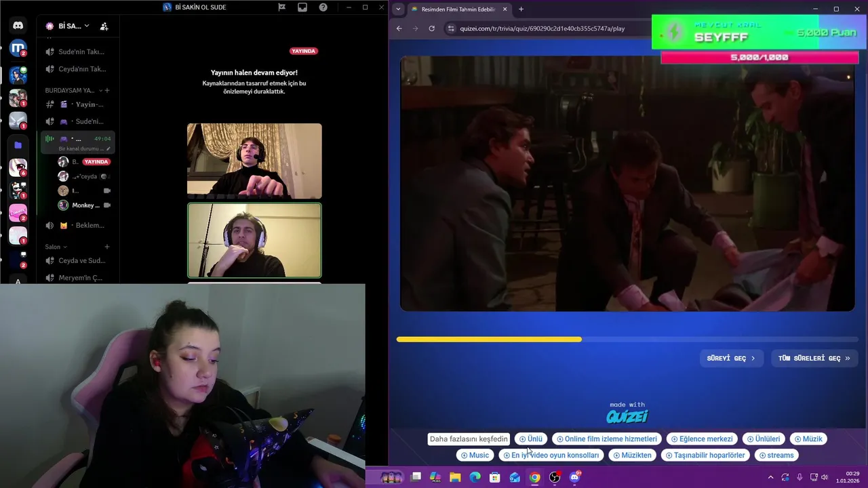This screenshot has width=868, height=488.
Task: Click the microphone icon in system tray
Action: click(x=800, y=477)
